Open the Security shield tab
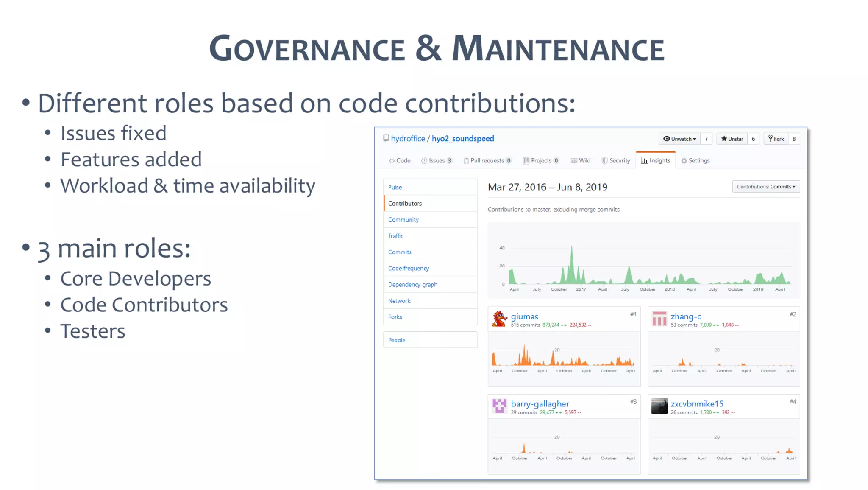Image resolution: width=868 pixels, height=490 pixels. click(616, 160)
